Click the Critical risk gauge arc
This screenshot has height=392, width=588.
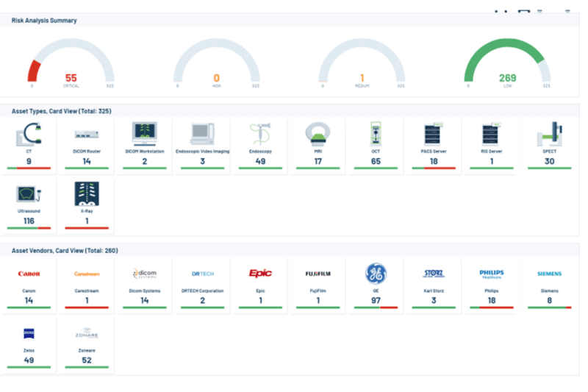point(71,43)
